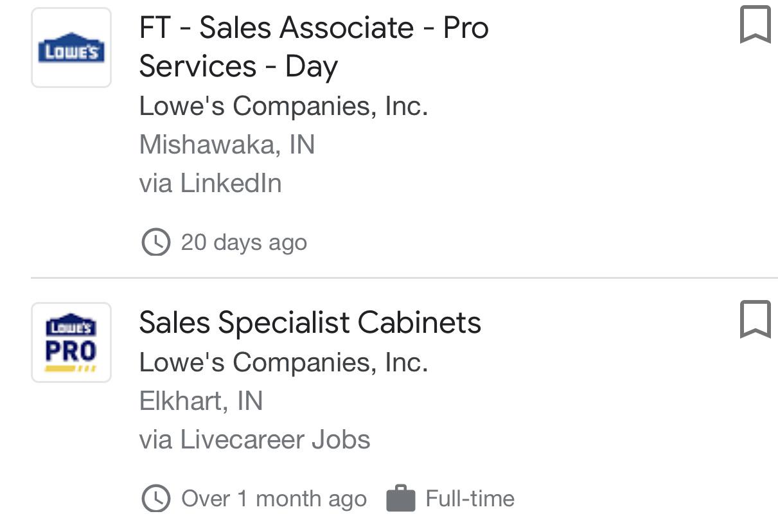Click the clock icon on the Cabinets listing

(155, 498)
